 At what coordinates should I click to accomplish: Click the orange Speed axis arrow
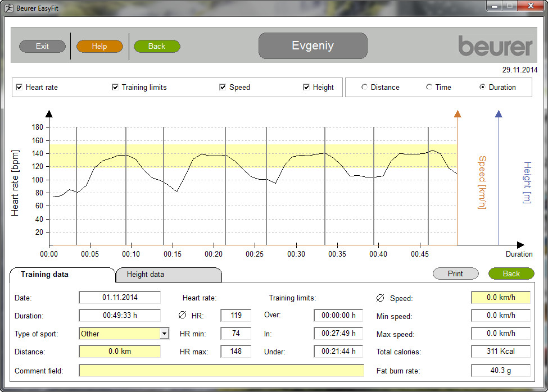click(458, 115)
